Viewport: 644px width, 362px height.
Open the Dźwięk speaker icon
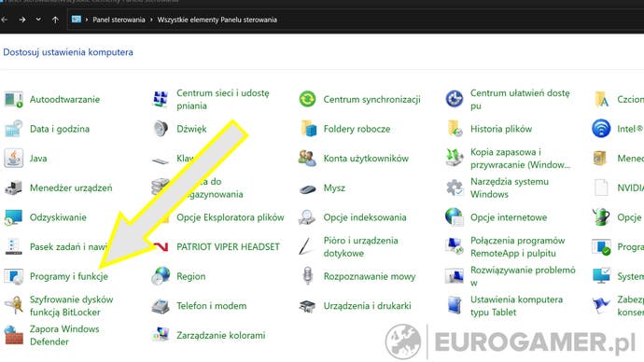click(161, 129)
